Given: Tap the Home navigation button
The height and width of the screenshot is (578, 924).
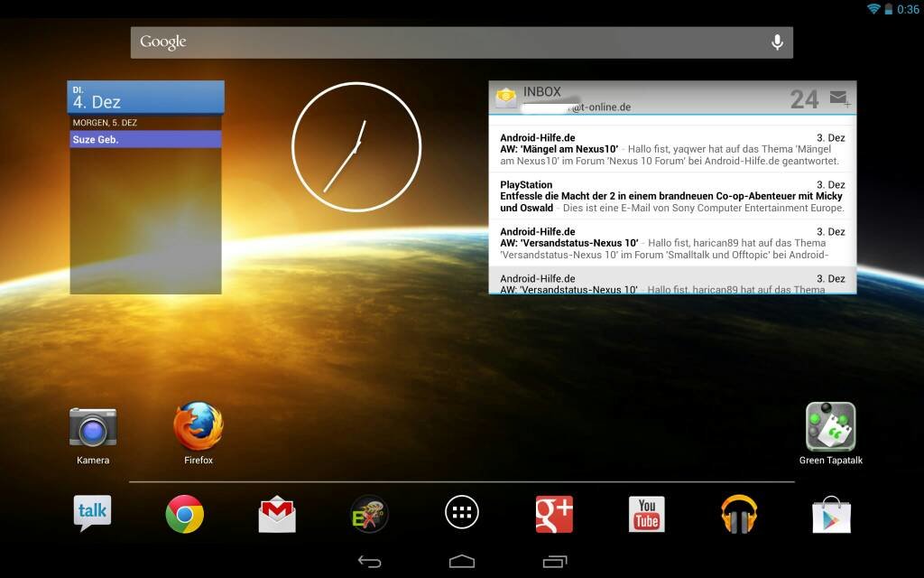Looking at the screenshot, I should [461, 561].
